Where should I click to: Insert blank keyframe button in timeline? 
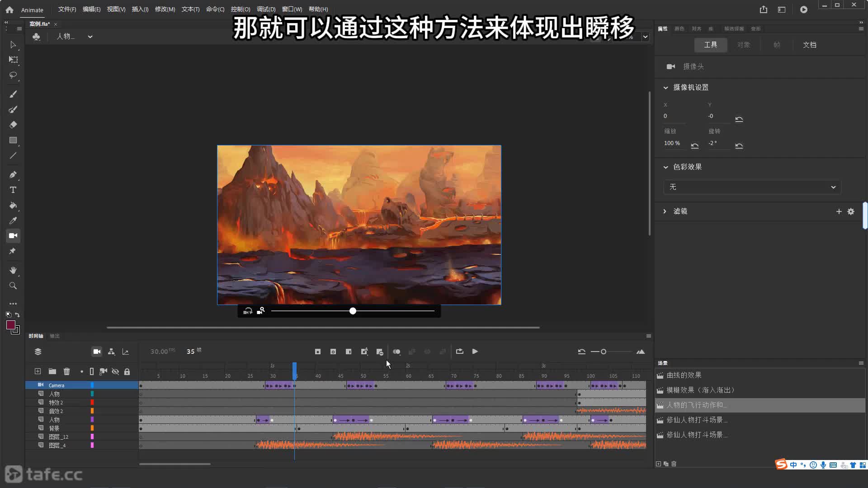333,352
